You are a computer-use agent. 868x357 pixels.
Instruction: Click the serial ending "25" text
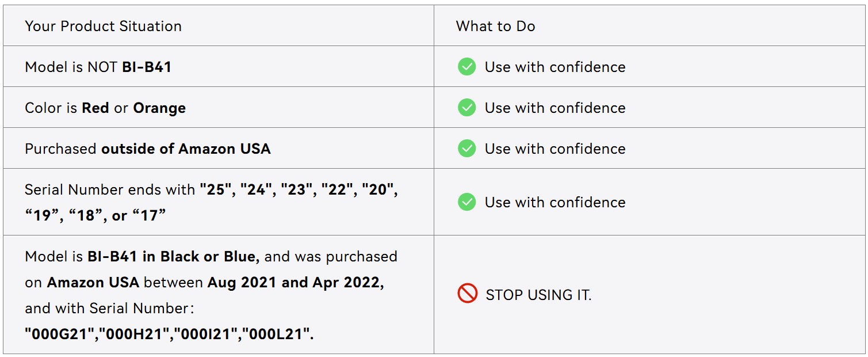(215, 189)
